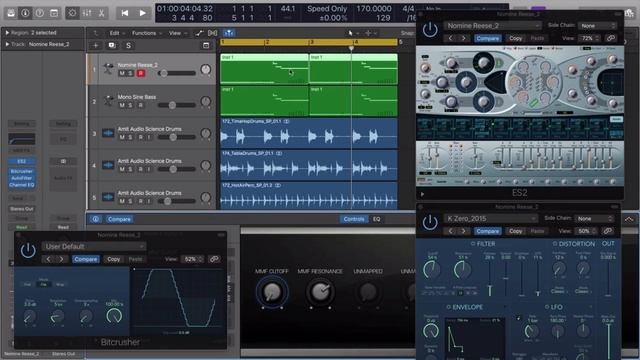Toggle the Flex view icon
The image size is (640, 360).
click(213, 33)
